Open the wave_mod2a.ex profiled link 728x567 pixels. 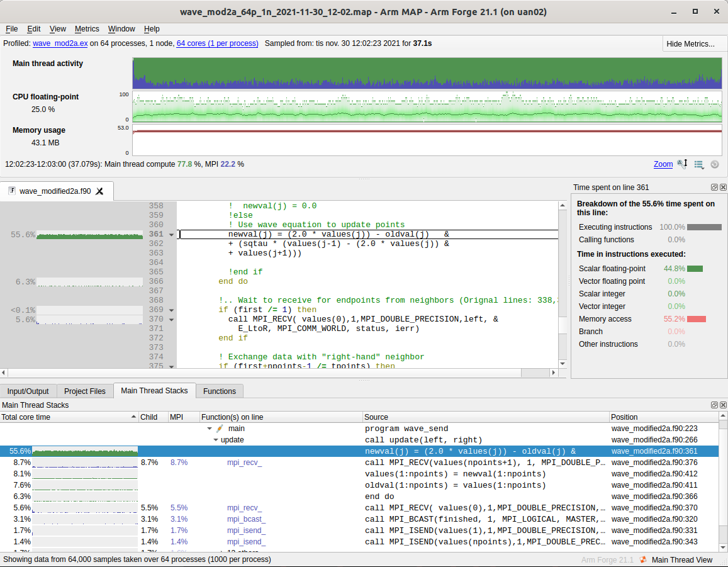coord(60,43)
